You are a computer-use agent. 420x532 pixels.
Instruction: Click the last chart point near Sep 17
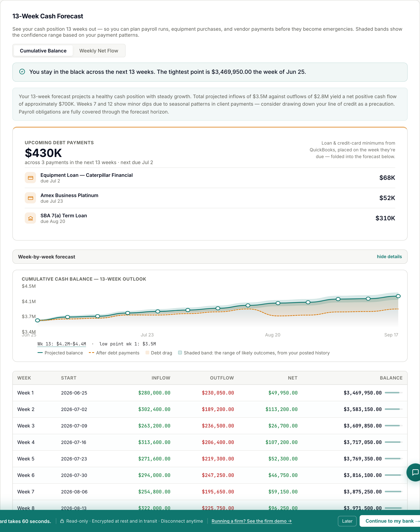pos(398,296)
